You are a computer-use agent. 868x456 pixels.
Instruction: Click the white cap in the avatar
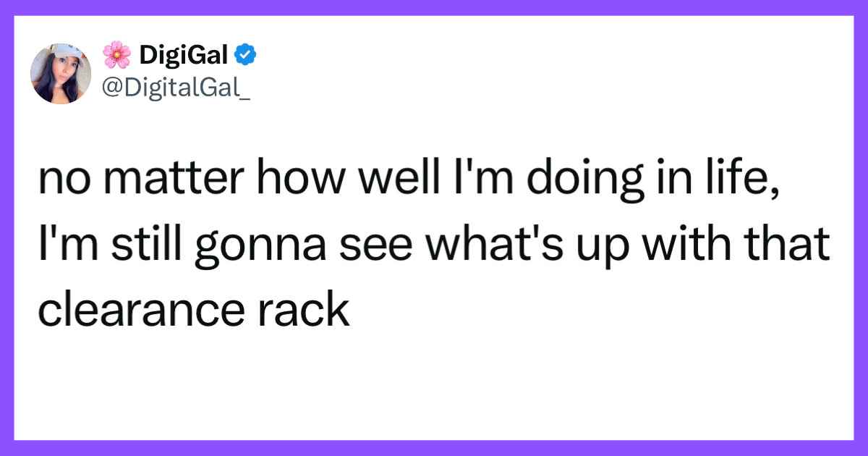coord(61,53)
